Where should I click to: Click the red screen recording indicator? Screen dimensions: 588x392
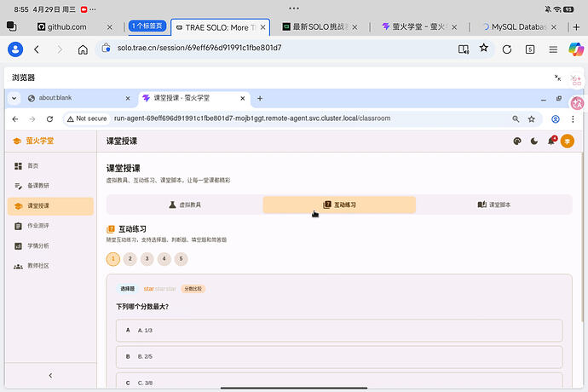84,9
